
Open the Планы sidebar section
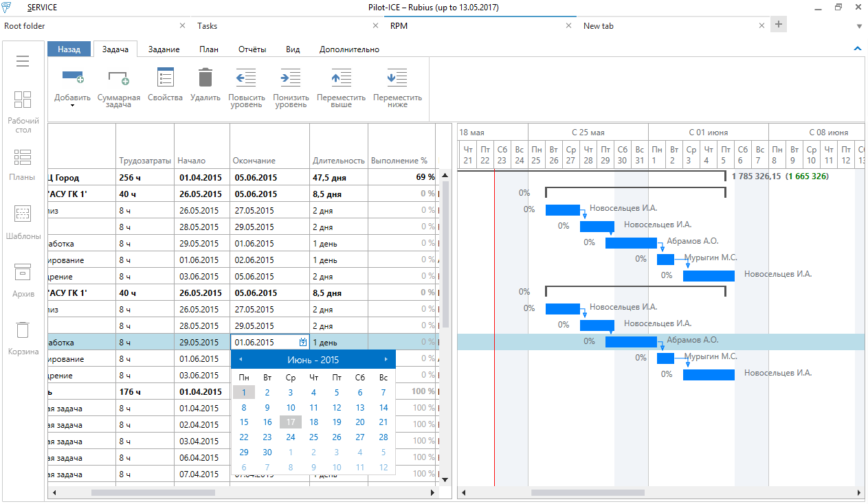[x=23, y=158]
